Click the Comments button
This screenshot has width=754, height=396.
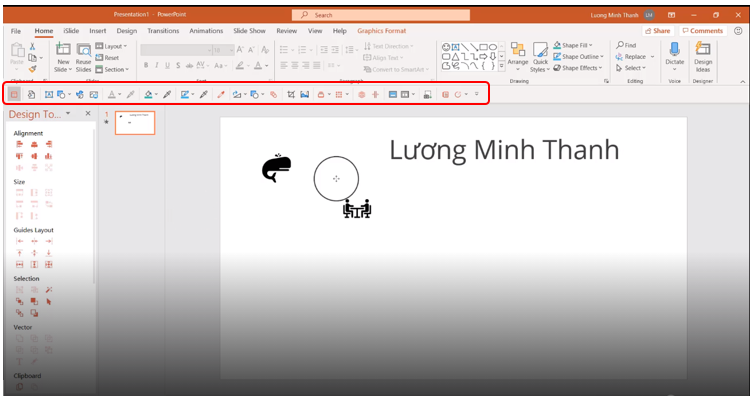tap(702, 31)
